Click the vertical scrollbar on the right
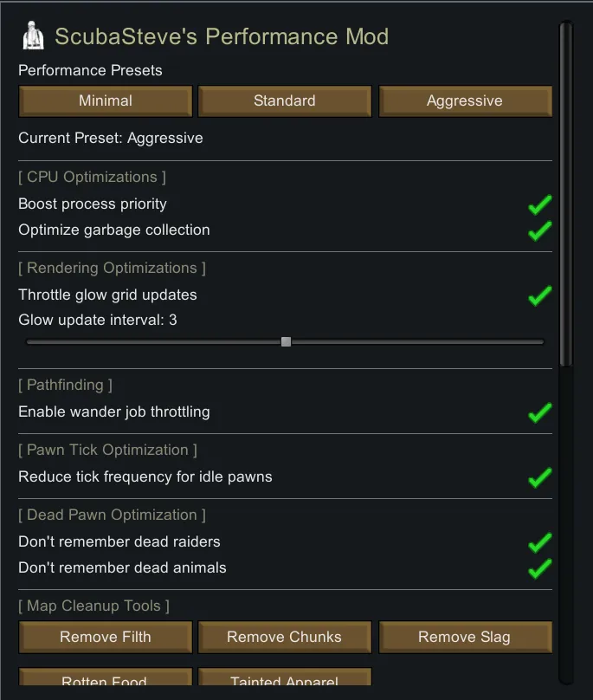 (x=566, y=195)
